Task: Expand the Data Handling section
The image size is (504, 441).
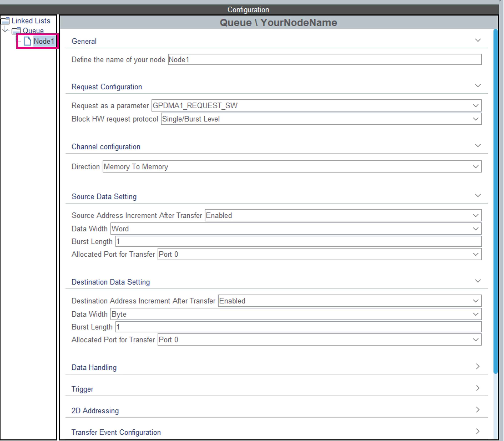Action: (x=478, y=366)
